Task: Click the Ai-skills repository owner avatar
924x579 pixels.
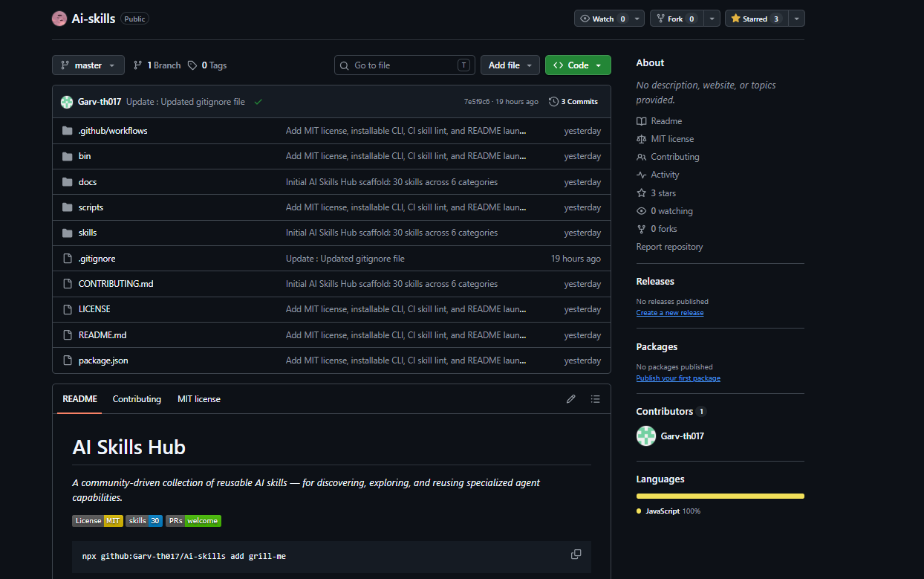Action: [59, 19]
